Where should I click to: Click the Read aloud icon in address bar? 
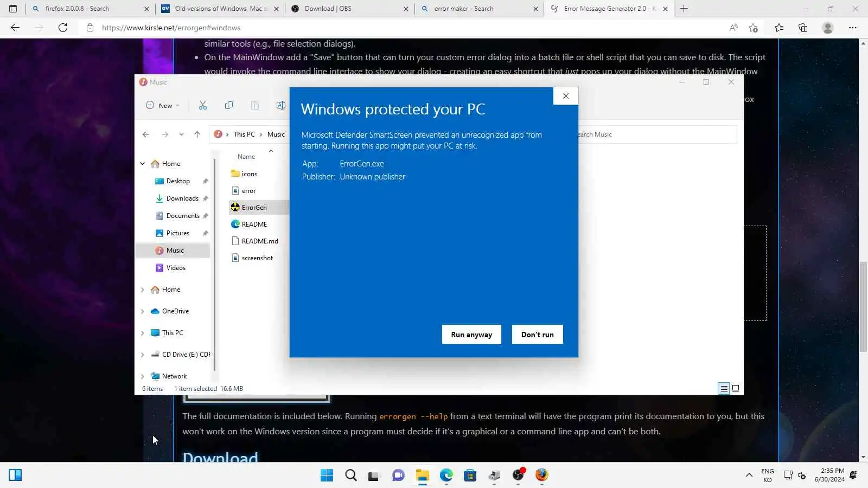click(733, 28)
